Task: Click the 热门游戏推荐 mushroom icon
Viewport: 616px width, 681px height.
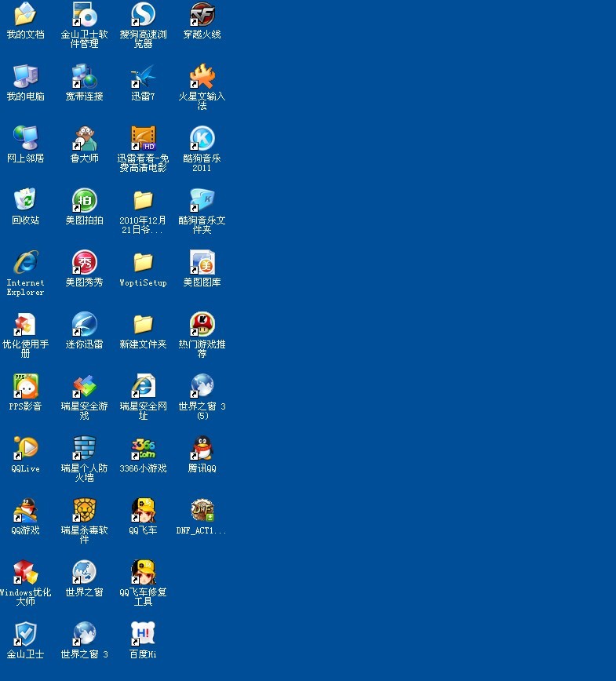Action: [202, 324]
